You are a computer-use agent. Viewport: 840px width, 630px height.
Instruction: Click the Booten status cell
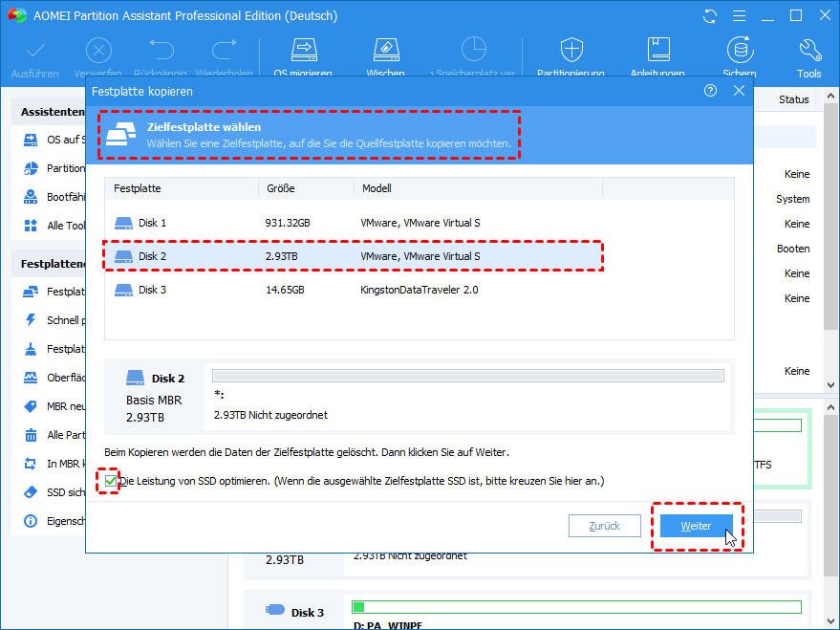(x=793, y=249)
